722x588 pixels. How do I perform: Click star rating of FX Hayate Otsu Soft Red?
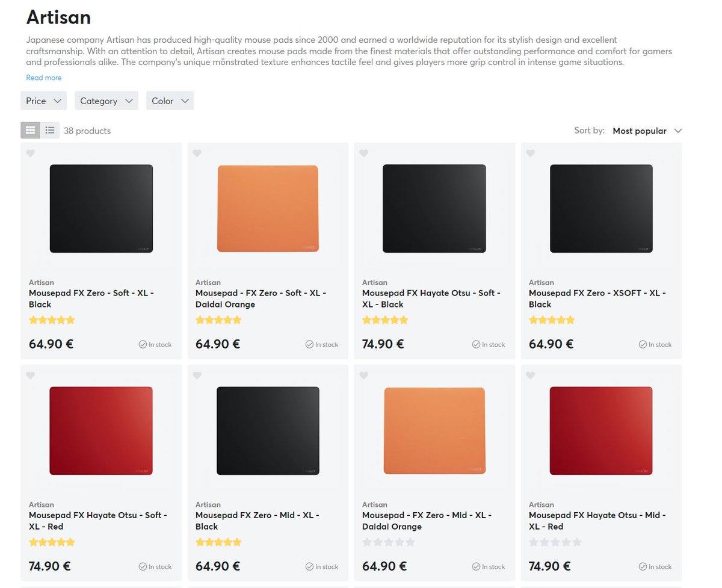[52, 542]
